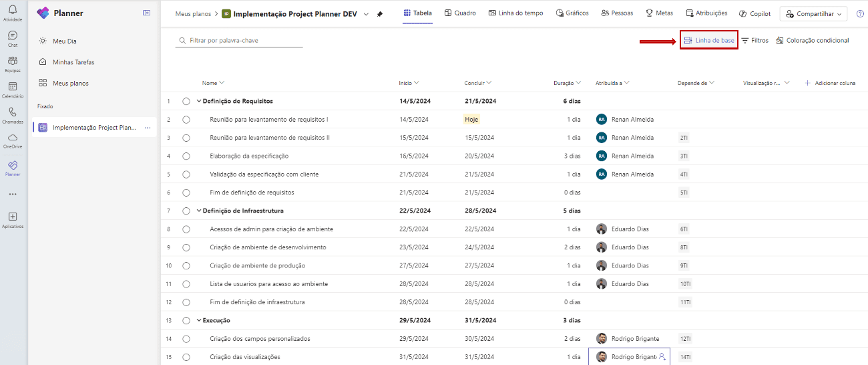Open the Atividade bell icon
The width and height of the screenshot is (868, 365).
point(13,10)
